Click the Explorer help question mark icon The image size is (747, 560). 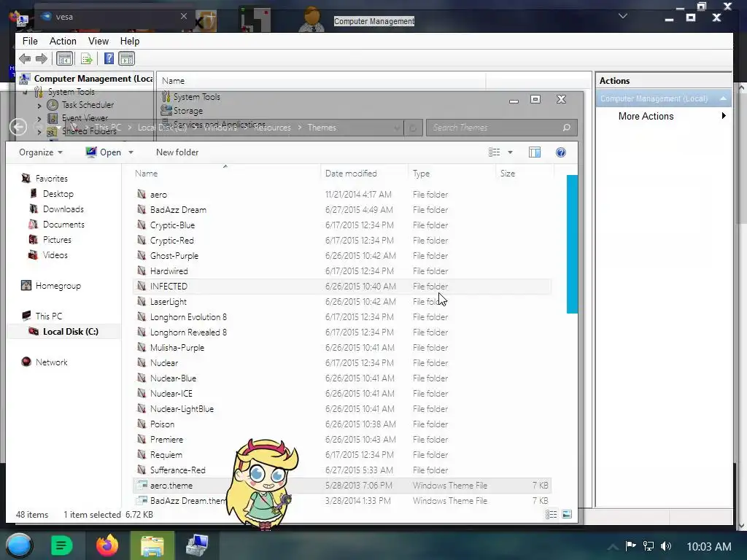(561, 152)
